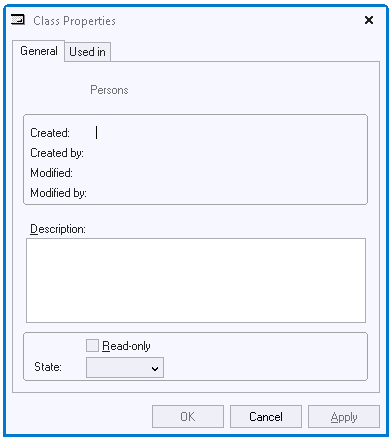Click the Modified by label
Viewport: 390px width, 440px height.
coord(58,193)
